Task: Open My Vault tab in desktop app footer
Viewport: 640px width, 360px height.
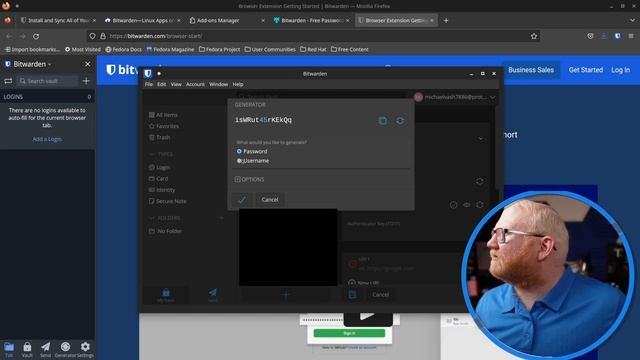Action: coord(166,295)
